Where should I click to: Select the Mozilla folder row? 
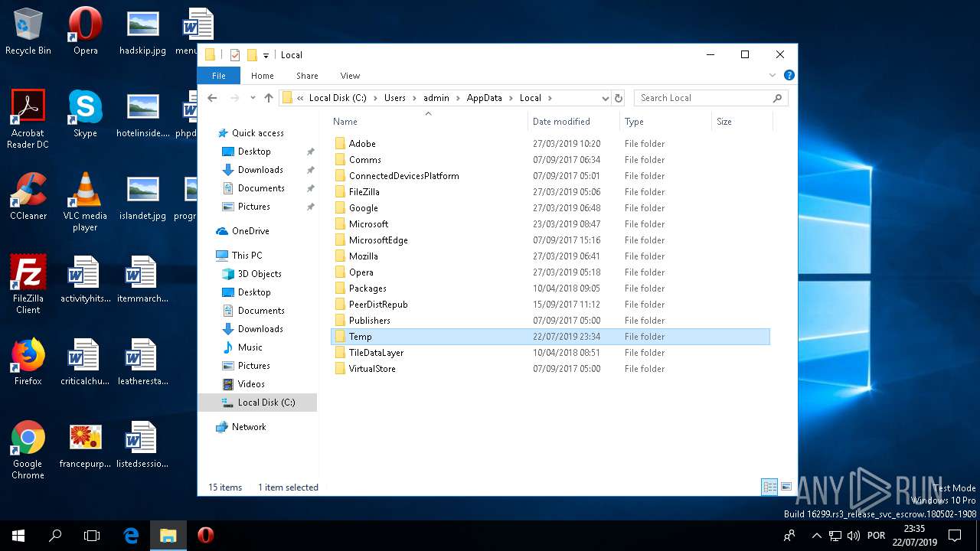point(550,256)
